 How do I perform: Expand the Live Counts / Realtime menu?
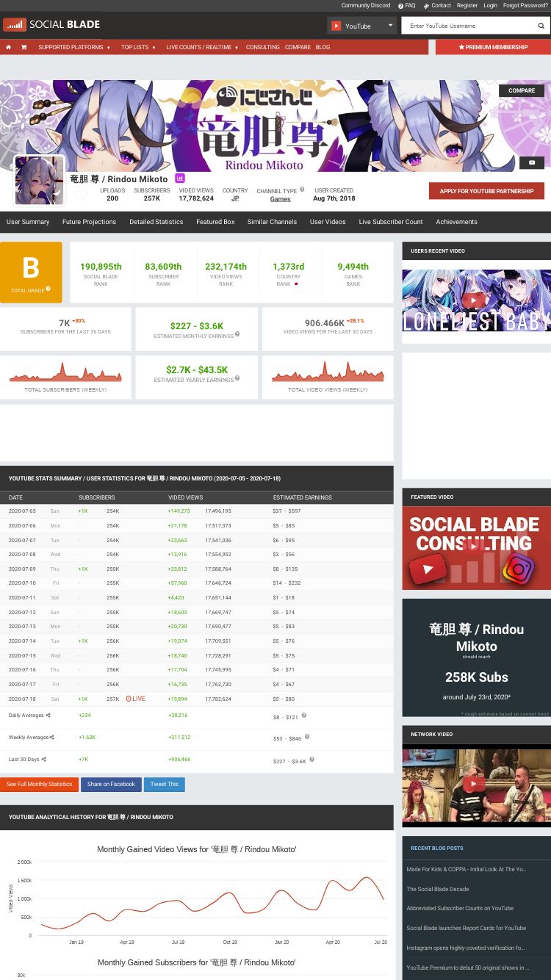(x=201, y=47)
